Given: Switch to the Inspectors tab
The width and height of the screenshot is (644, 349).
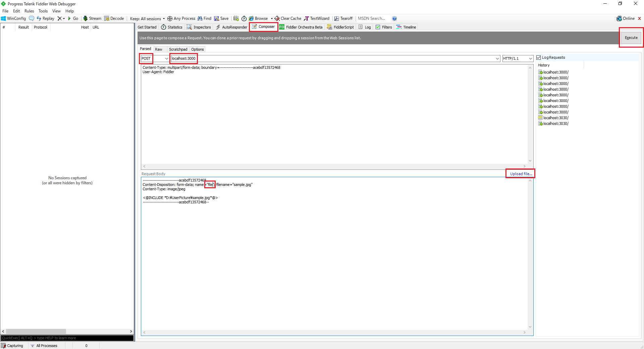Looking at the screenshot, I should [199, 27].
